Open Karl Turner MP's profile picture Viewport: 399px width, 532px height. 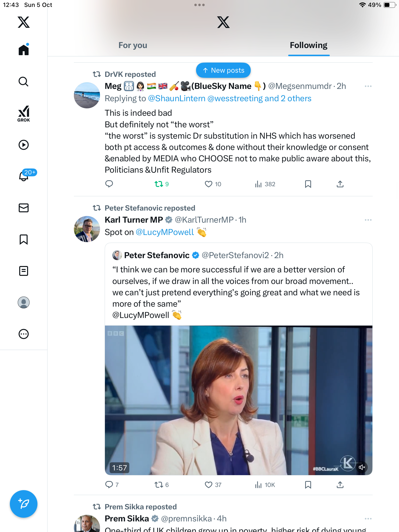point(87,229)
